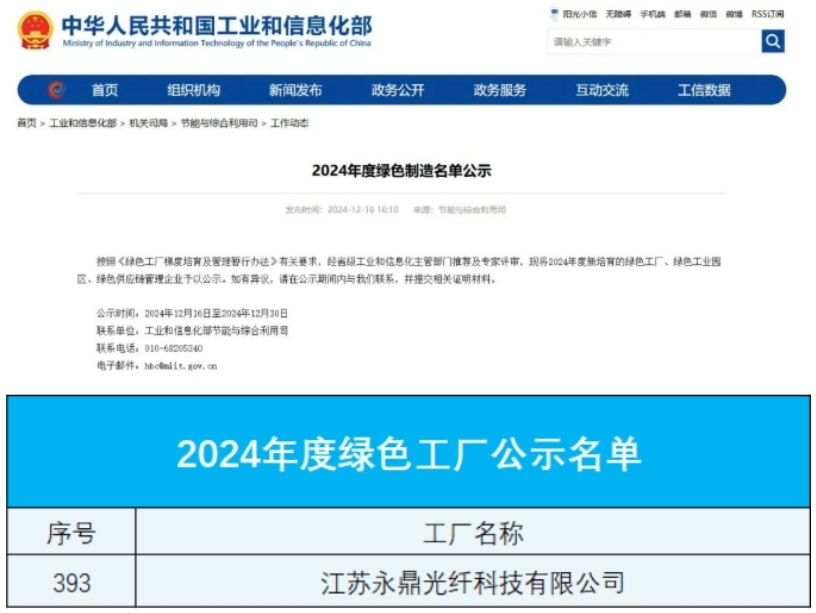This screenshot has height=613, width=816.
Task: Click the contact phone 010-68205340
Action: tap(173, 348)
